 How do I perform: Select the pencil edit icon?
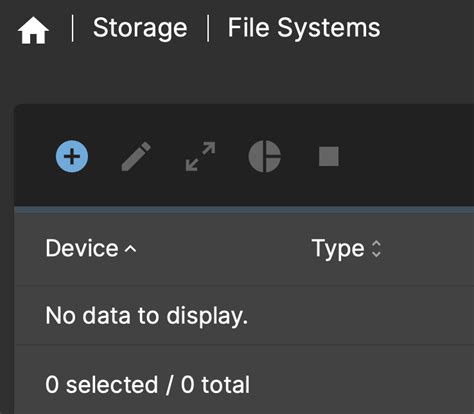coord(136,156)
